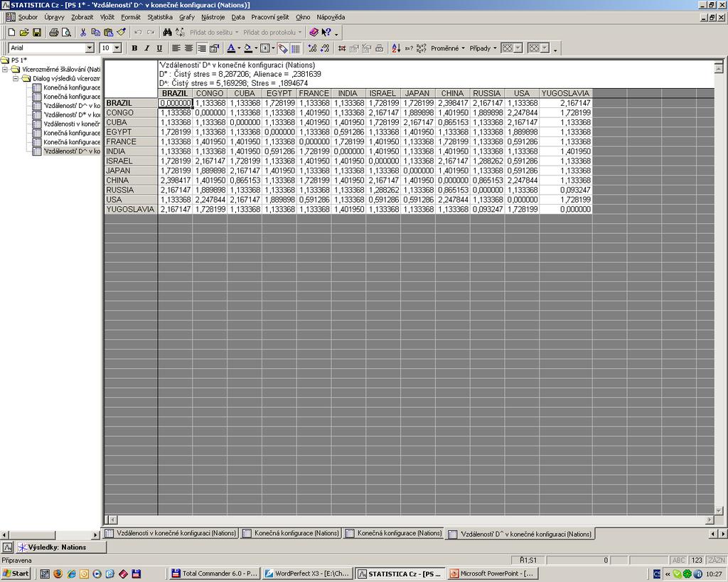Image resolution: width=728 pixels, height=582 pixels.
Task: Toggle the gridlines display icon
Action: [296, 48]
